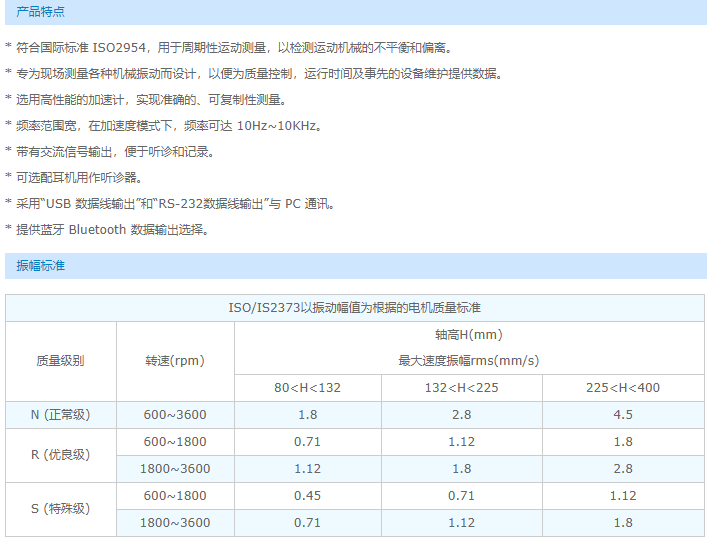Select the 转速(rpm) column header
This screenshot has height=543, width=712.
(x=175, y=361)
